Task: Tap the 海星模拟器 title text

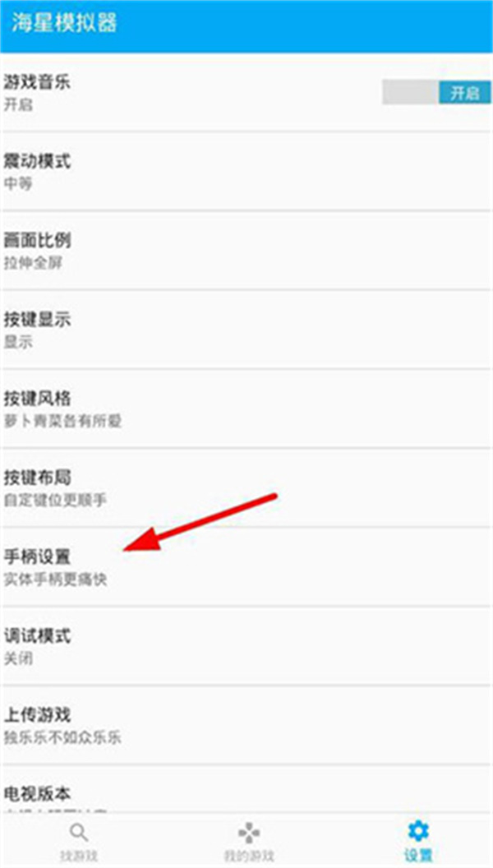Action: 64,24
